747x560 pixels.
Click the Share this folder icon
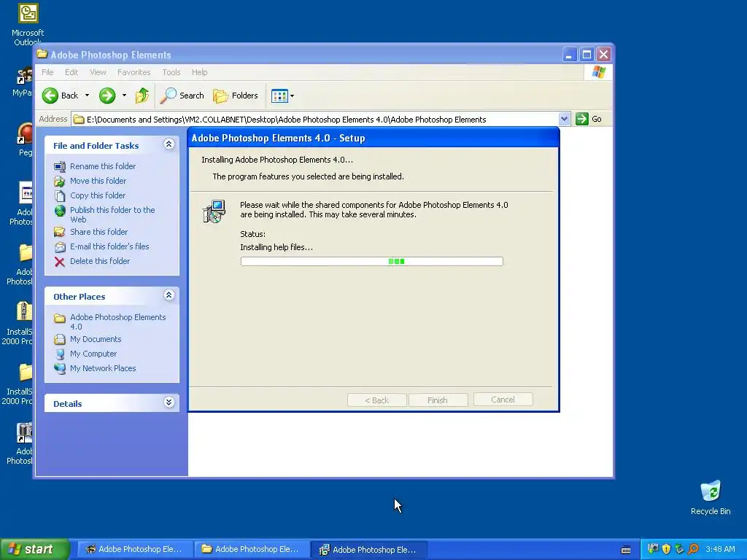click(x=60, y=233)
